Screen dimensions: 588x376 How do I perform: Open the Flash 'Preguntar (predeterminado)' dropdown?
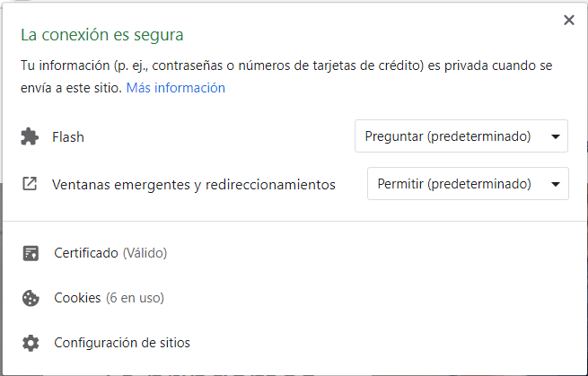pyautogui.click(x=461, y=137)
